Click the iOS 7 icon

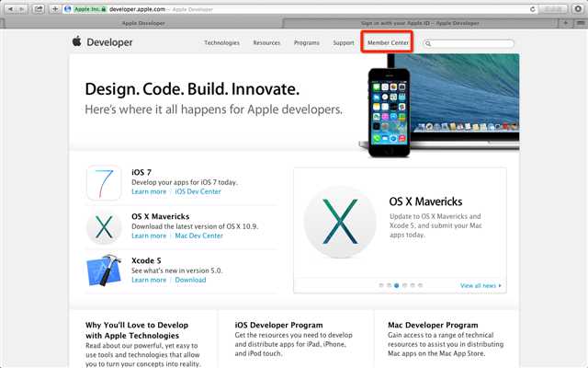click(x=104, y=182)
